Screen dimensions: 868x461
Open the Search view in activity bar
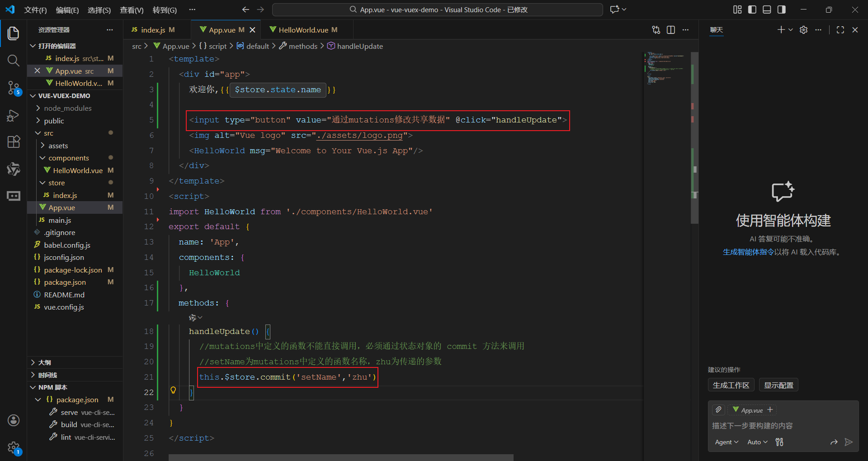point(14,61)
